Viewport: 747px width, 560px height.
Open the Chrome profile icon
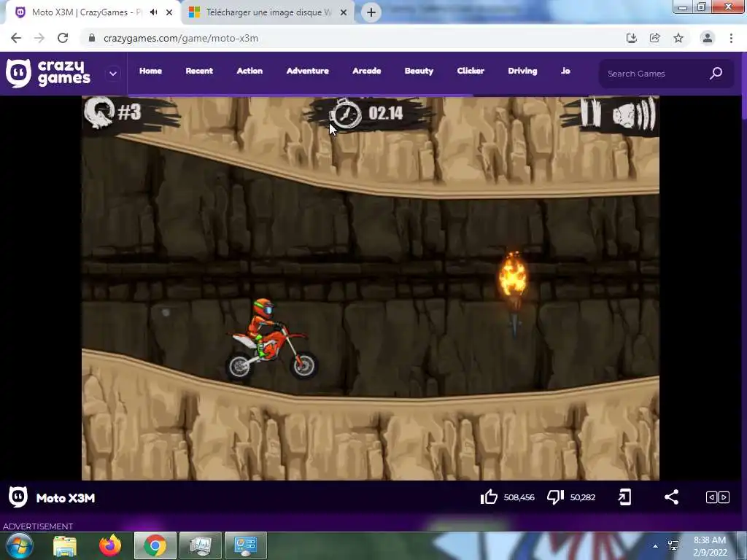coord(708,38)
